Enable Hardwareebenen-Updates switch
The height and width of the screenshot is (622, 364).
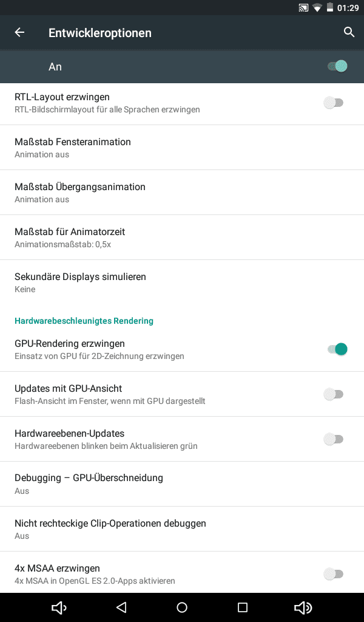click(334, 439)
